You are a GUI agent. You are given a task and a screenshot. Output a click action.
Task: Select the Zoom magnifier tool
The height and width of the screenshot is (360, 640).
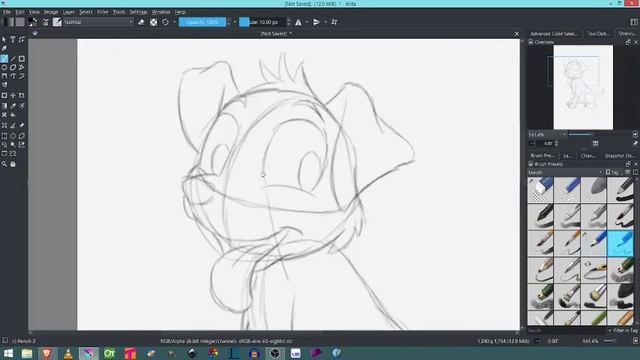pyautogui.click(x=4, y=164)
